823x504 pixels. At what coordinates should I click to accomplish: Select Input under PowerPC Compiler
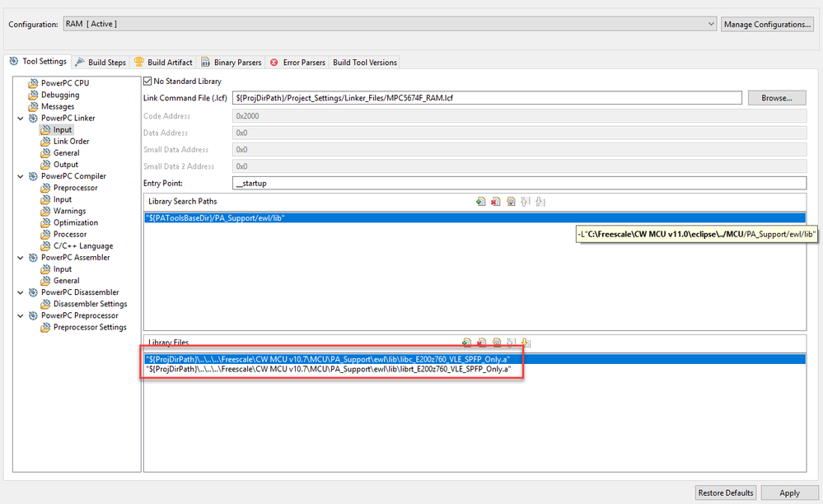pos(63,199)
